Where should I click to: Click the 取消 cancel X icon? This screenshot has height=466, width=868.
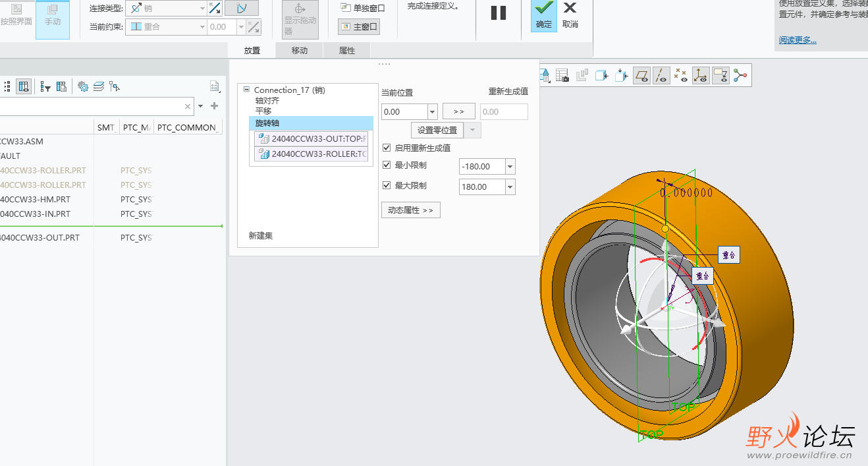click(570, 15)
